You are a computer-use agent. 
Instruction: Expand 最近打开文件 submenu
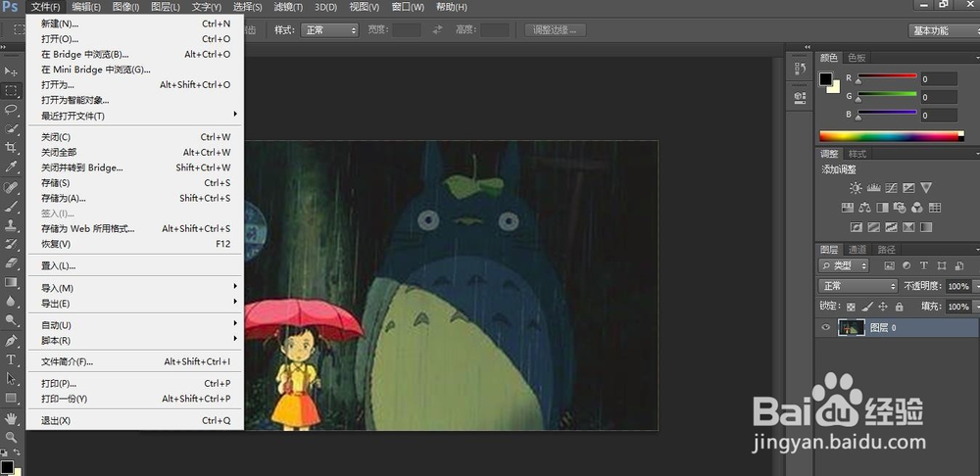pyautogui.click(x=135, y=116)
